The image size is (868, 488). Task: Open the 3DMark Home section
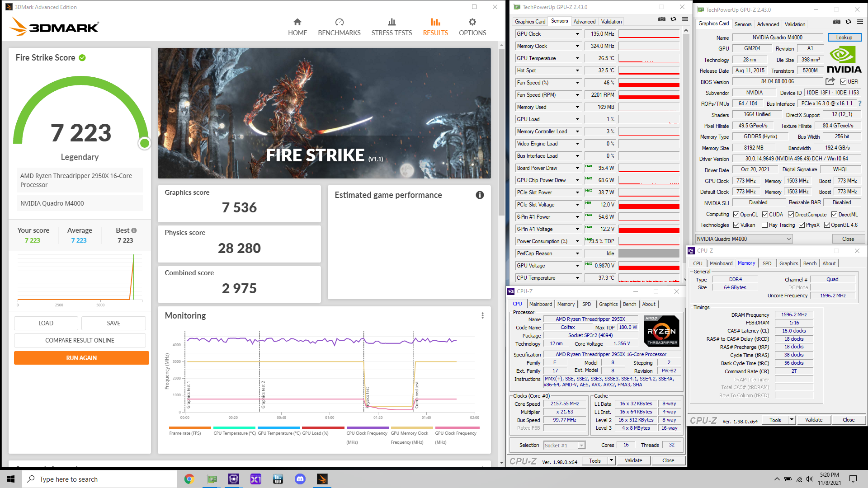(x=297, y=27)
